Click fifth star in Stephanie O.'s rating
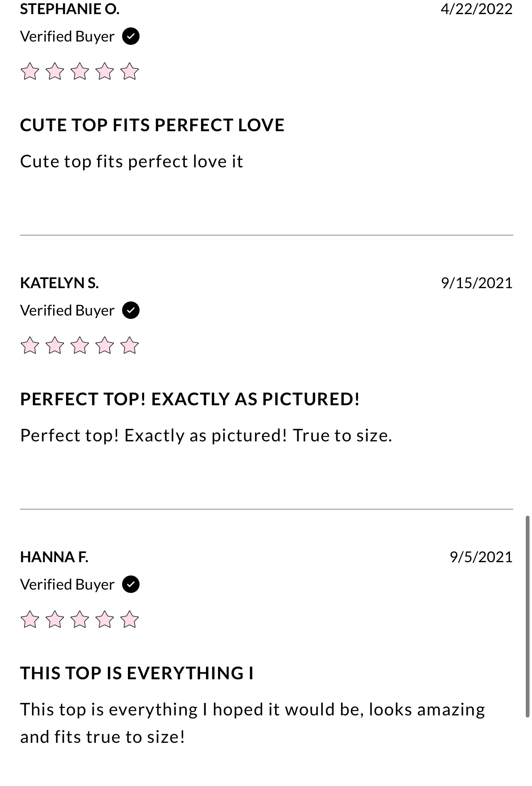 (x=130, y=71)
